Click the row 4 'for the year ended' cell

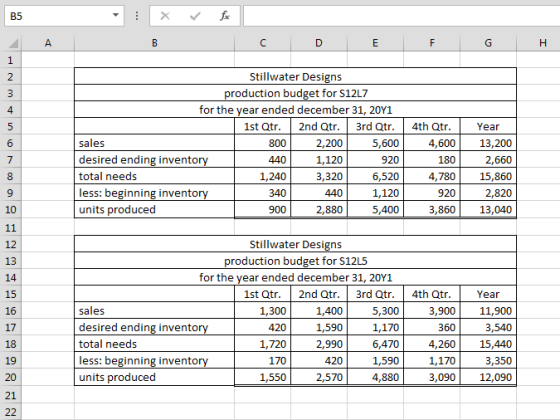pyautogui.click(x=295, y=110)
